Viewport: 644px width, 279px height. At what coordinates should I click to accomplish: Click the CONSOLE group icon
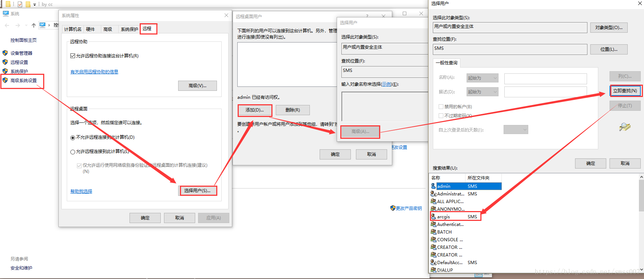point(433,239)
